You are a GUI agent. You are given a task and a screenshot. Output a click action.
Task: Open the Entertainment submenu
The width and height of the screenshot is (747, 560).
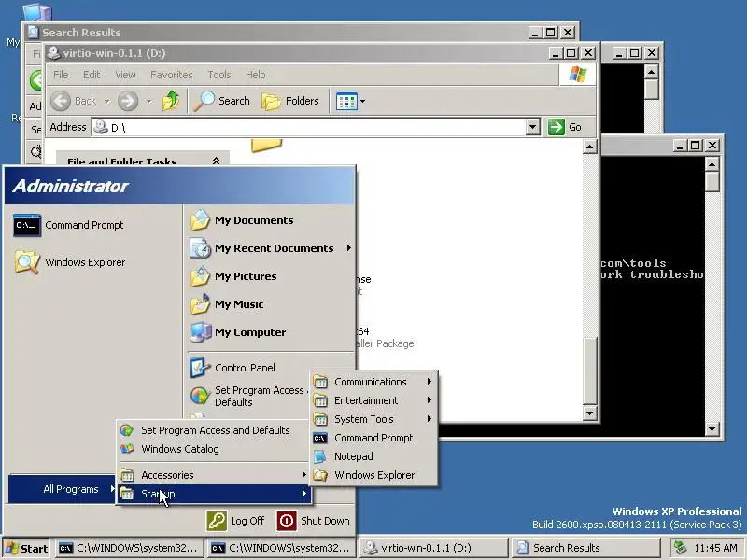[x=373, y=400]
